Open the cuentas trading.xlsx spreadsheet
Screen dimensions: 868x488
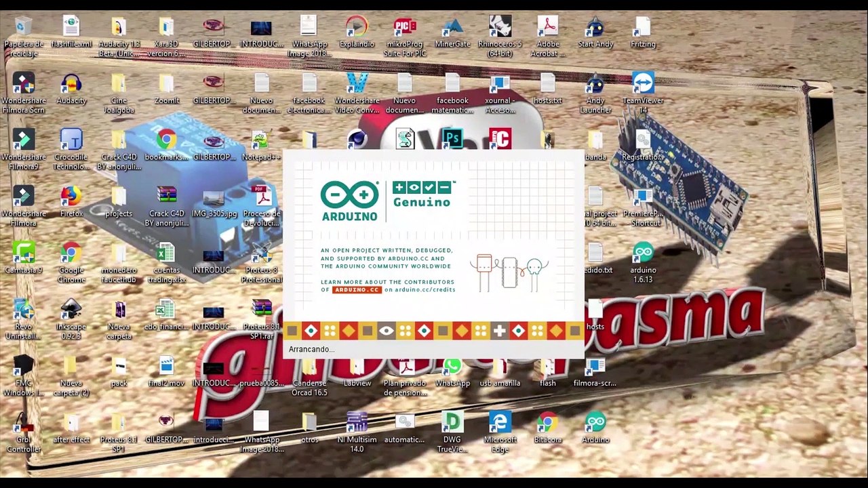coord(166,263)
